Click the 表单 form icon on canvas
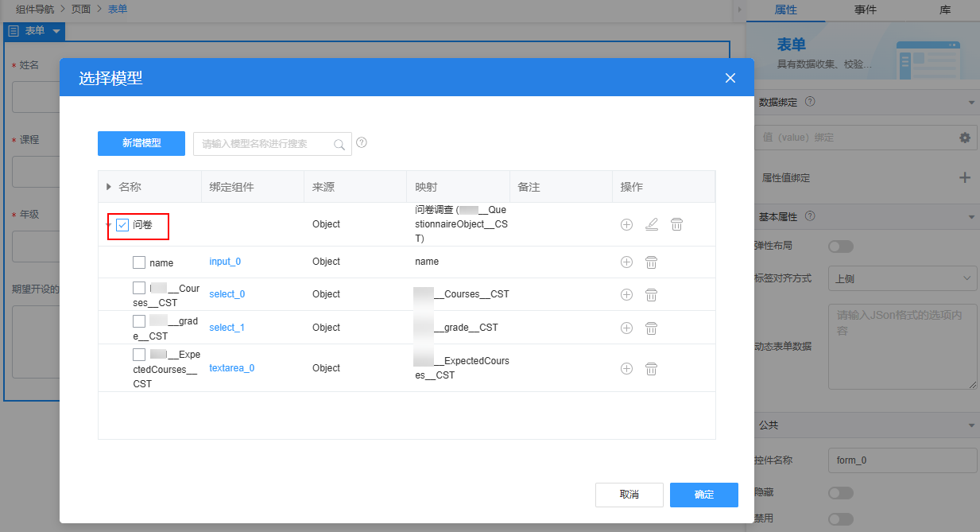 [14, 31]
